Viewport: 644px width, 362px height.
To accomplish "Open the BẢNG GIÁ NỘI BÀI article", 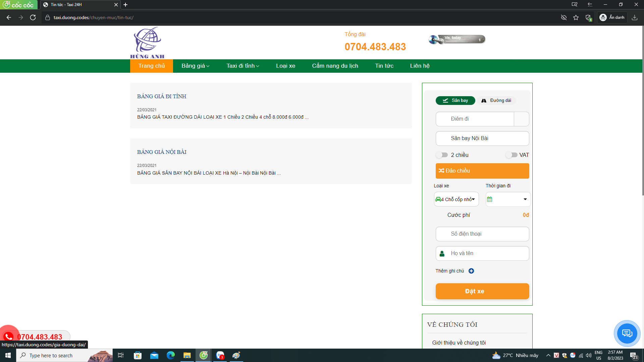I will pos(162,152).
